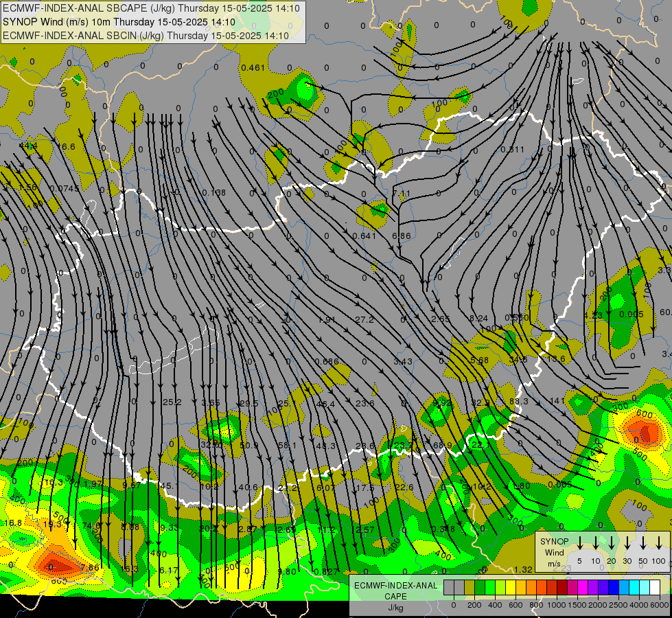Screen dimensions: 672x618
Task: Click the 600 contour label near orange maximum
Action: tap(644, 414)
